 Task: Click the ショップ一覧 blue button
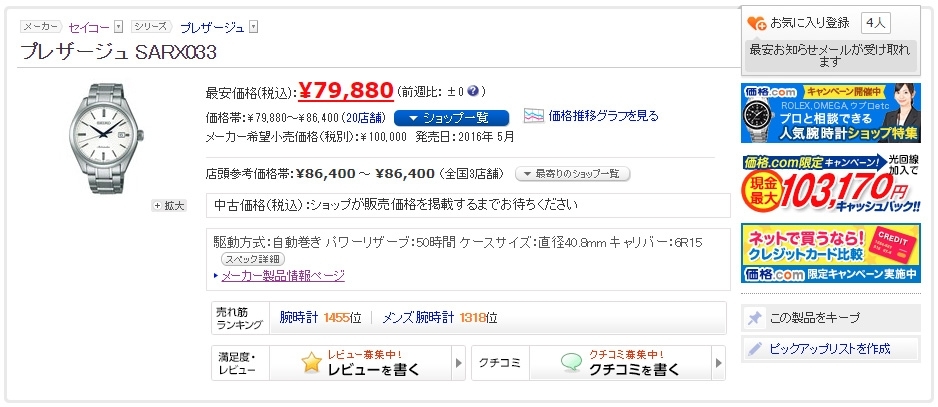451,117
